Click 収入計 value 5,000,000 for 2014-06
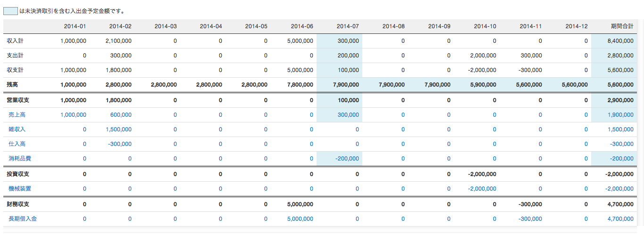This screenshot has width=644, height=234. pos(300,41)
